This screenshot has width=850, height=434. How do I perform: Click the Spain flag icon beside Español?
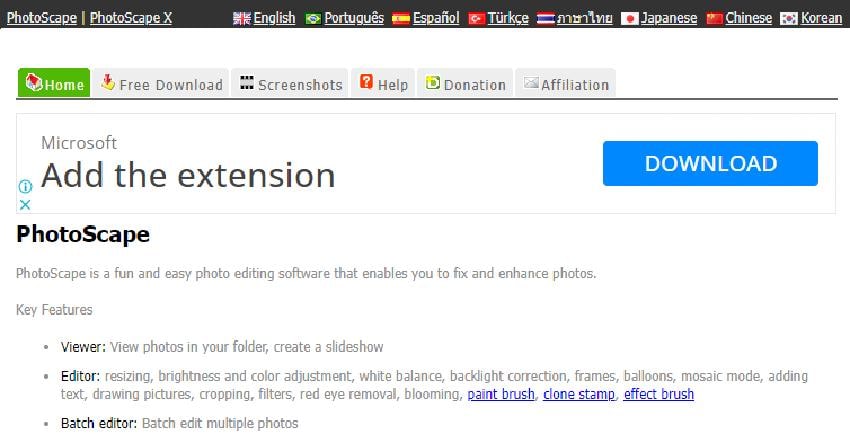401,19
